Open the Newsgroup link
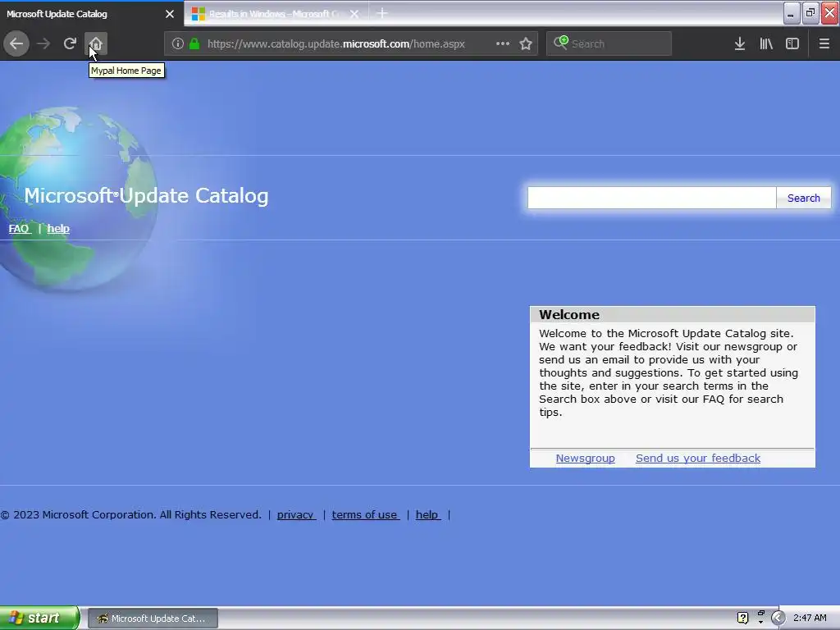The width and height of the screenshot is (840, 630). tap(585, 458)
